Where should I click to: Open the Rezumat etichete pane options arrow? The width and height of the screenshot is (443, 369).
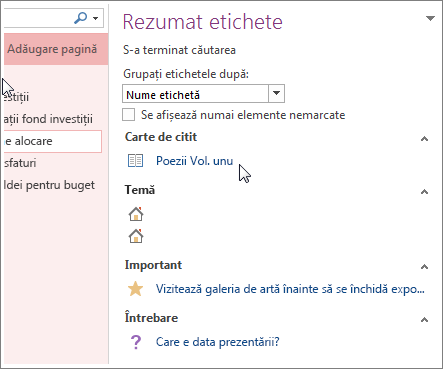[x=430, y=18]
